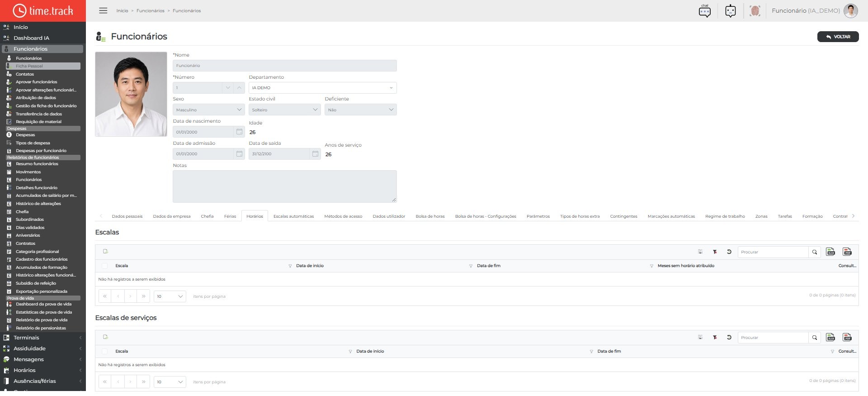Open Ficha Pessoal in the sidebar
This screenshot has height=396, width=868.
pos(43,66)
